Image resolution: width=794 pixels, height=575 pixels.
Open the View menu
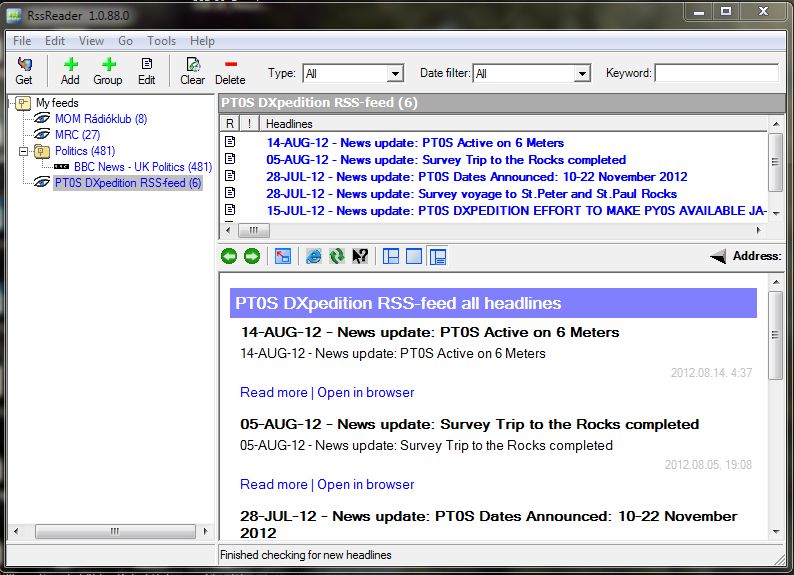click(x=91, y=41)
